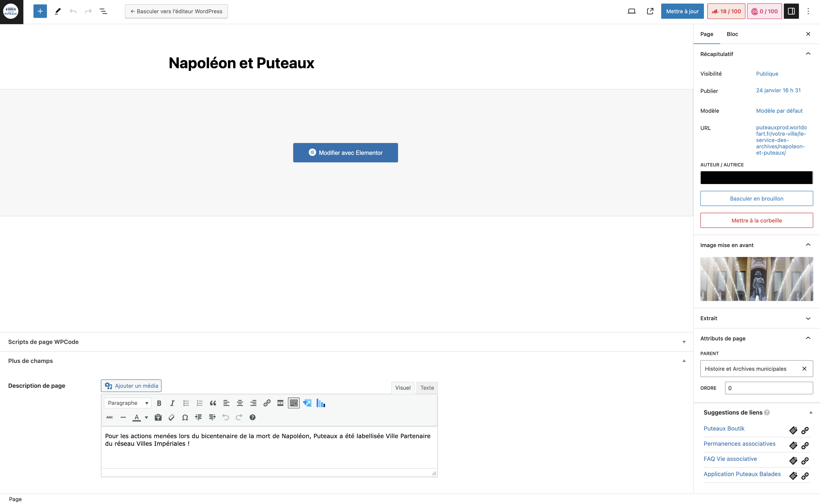Click the block inserter plus icon
Viewport: 820px width, 504px height.
(40, 11)
